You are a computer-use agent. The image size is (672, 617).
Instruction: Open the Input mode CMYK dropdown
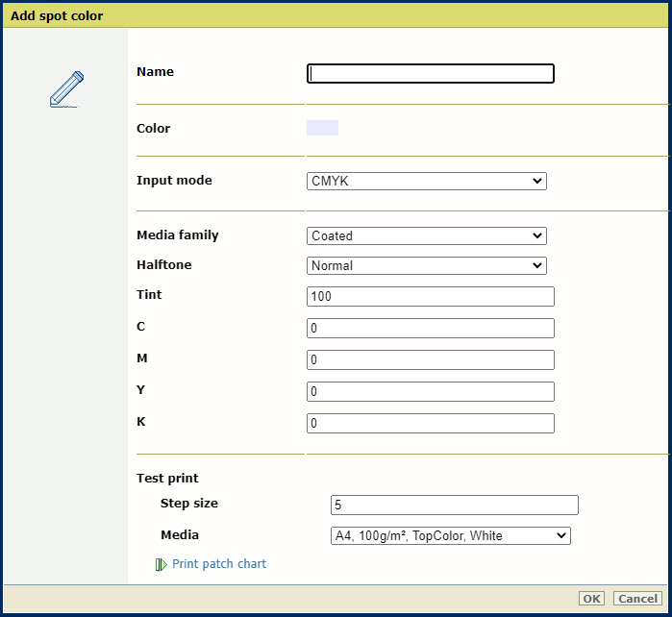(426, 181)
